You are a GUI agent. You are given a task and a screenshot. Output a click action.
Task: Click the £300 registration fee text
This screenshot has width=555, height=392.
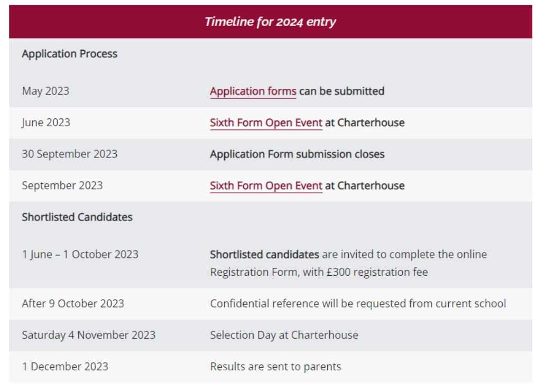tap(377, 273)
